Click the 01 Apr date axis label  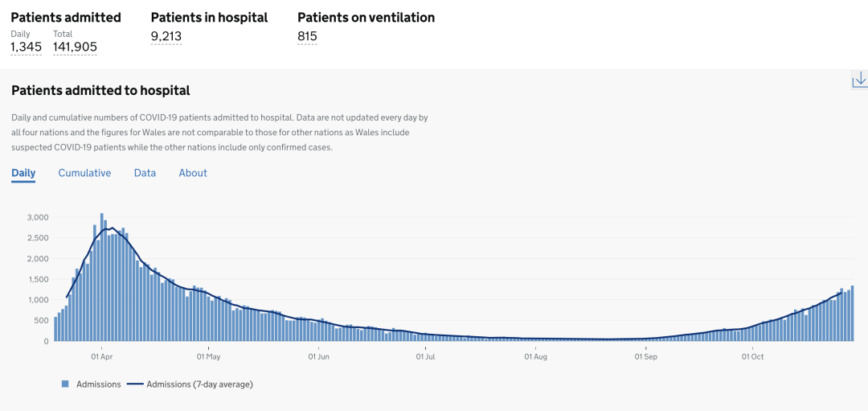101,356
